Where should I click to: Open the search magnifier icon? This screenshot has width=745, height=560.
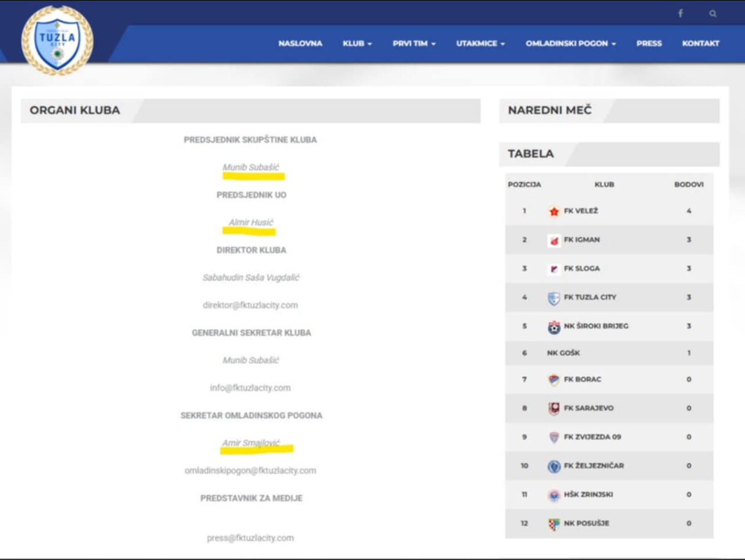point(712,13)
